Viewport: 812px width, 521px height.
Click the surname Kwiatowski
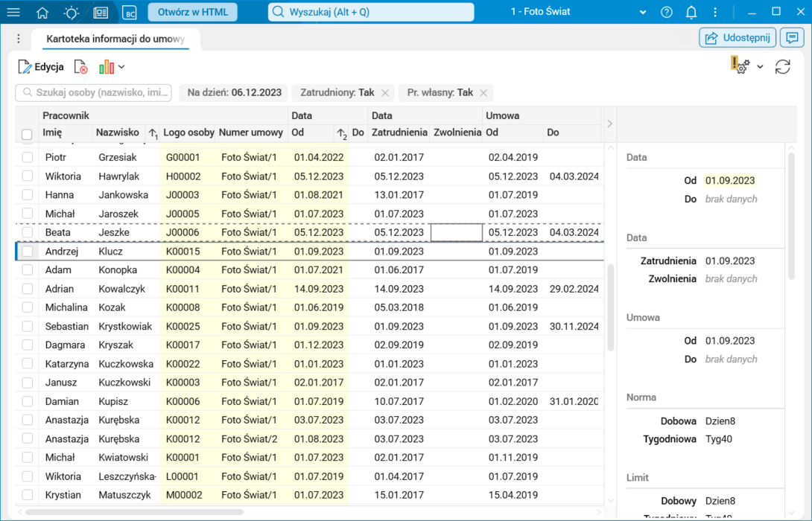coord(123,457)
